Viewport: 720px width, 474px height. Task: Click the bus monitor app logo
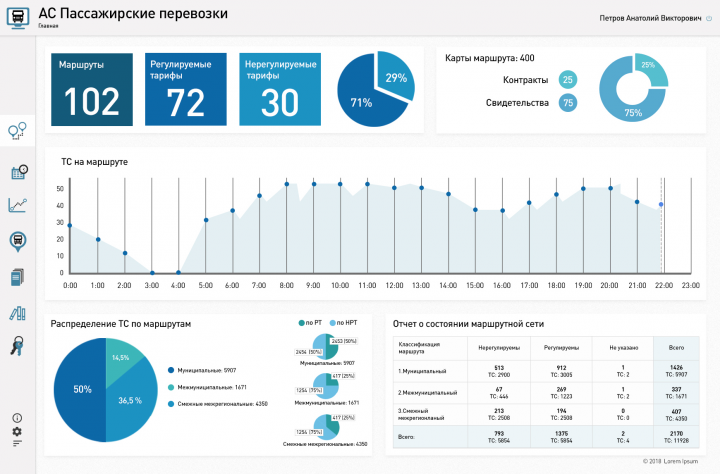[18, 18]
